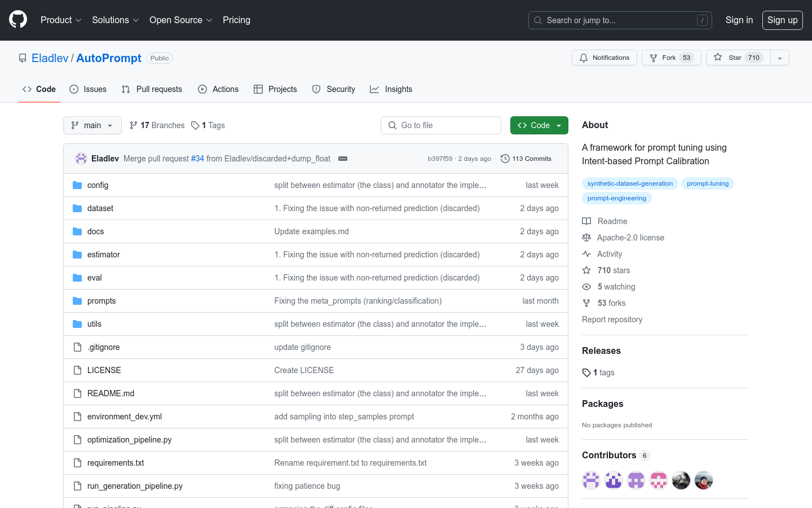The height and width of the screenshot is (508, 812).
Task: Open the Pricing page
Action: pos(236,20)
